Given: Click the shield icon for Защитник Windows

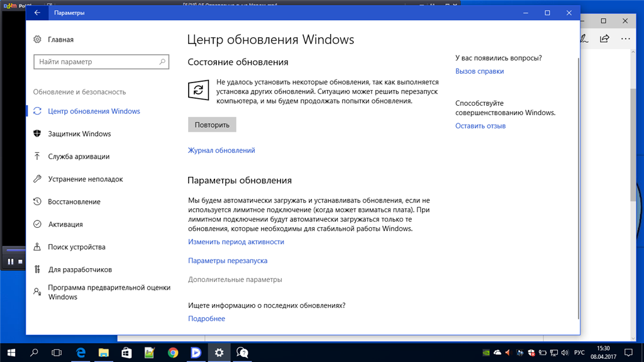Looking at the screenshot, I should [x=37, y=133].
